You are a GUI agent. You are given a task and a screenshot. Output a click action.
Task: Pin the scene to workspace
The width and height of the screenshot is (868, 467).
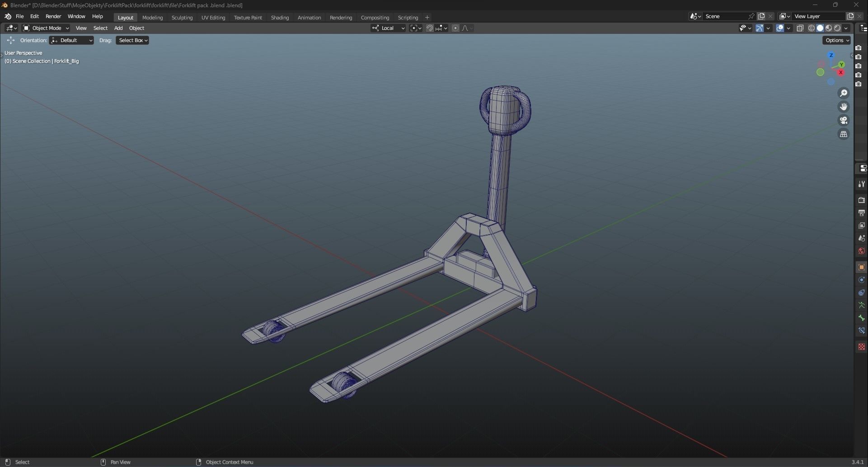pyautogui.click(x=751, y=16)
